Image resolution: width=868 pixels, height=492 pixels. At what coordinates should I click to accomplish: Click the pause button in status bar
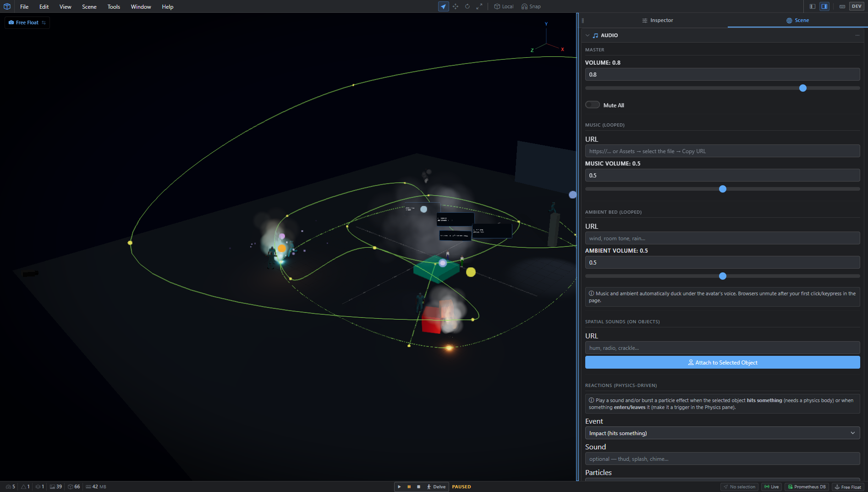(409, 487)
